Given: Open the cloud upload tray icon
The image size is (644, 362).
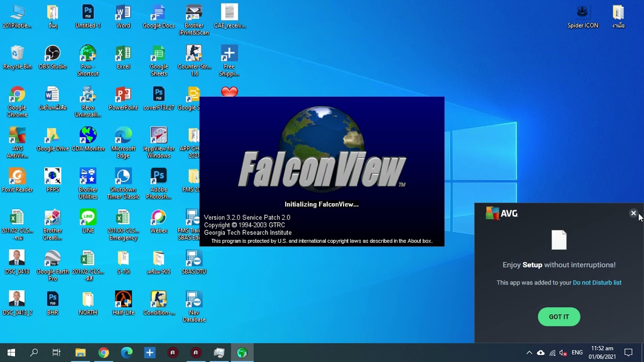Looking at the screenshot, I should pos(541,352).
